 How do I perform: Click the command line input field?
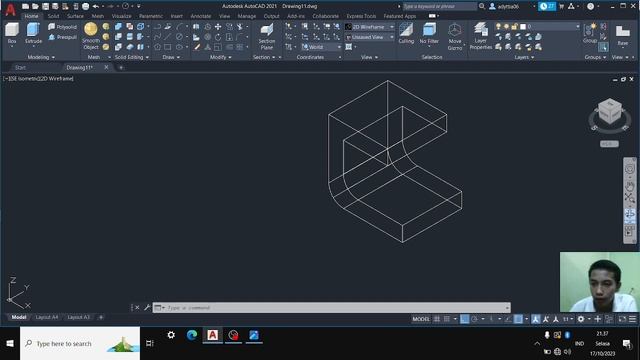coord(331,307)
